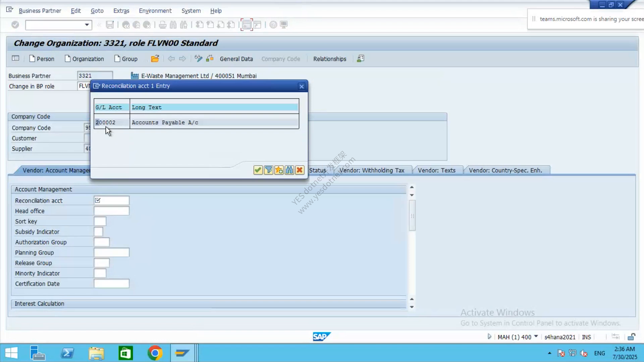
Task: Add entry to personal list star icon
Action: click(279, 170)
